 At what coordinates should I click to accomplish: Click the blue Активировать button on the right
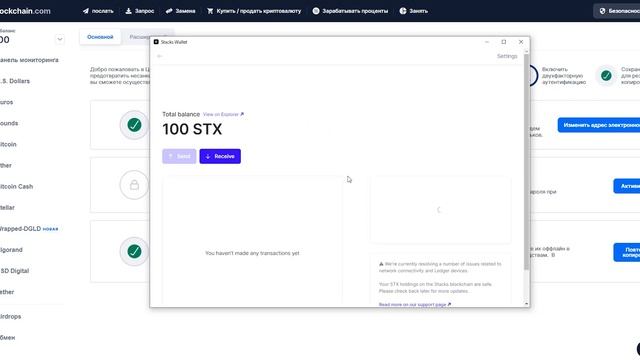[627, 186]
